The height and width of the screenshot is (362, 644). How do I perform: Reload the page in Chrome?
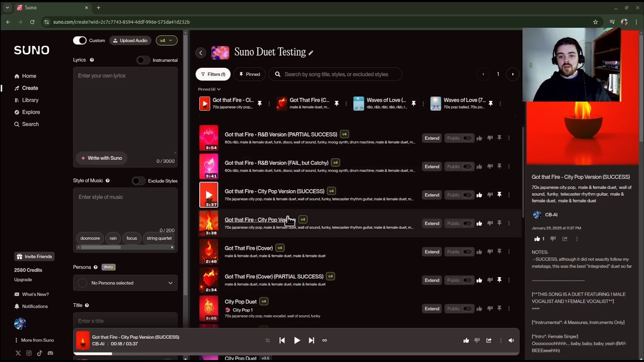click(x=32, y=22)
